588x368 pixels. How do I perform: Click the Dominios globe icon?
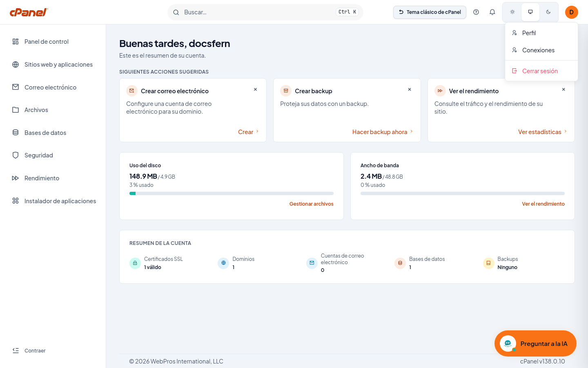tap(223, 263)
